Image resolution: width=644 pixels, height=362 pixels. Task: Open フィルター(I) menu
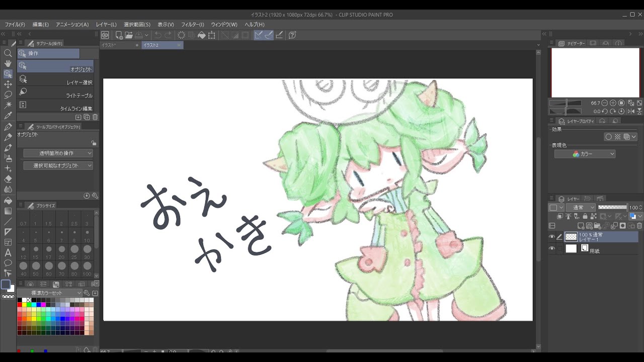[x=193, y=24]
